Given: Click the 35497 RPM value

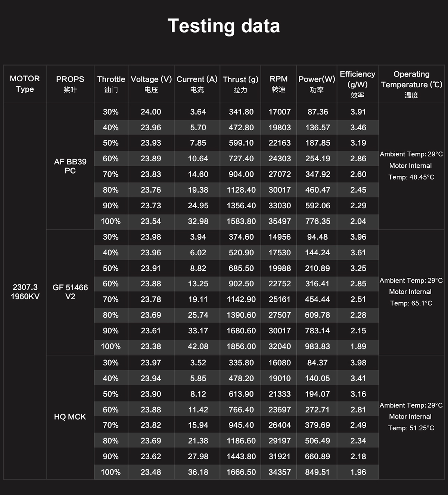Looking at the screenshot, I should pos(279,221).
